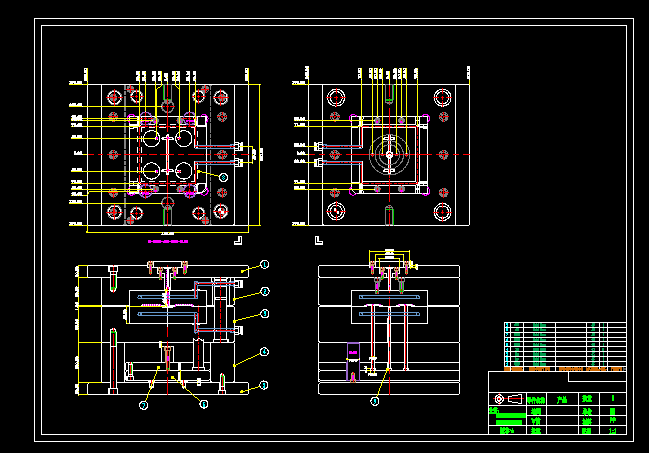Click the 1:1 scale cell in title block
Viewport: 649px width, 453px height.
(x=613, y=431)
